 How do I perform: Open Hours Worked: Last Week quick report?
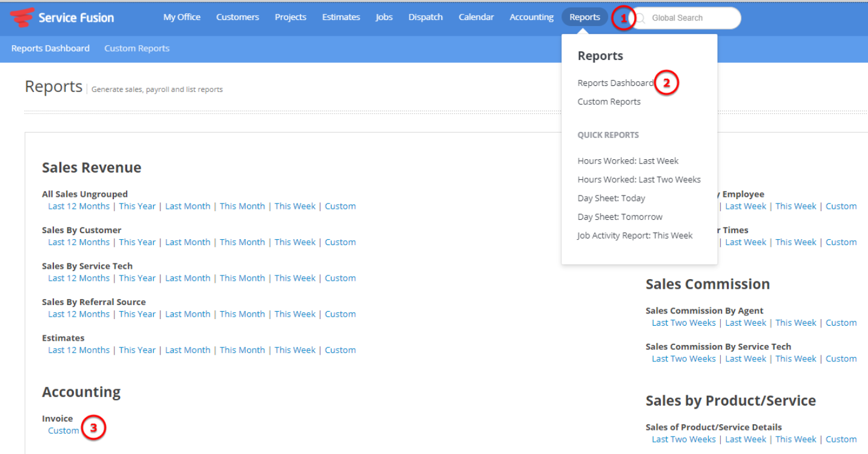pyautogui.click(x=628, y=161)
